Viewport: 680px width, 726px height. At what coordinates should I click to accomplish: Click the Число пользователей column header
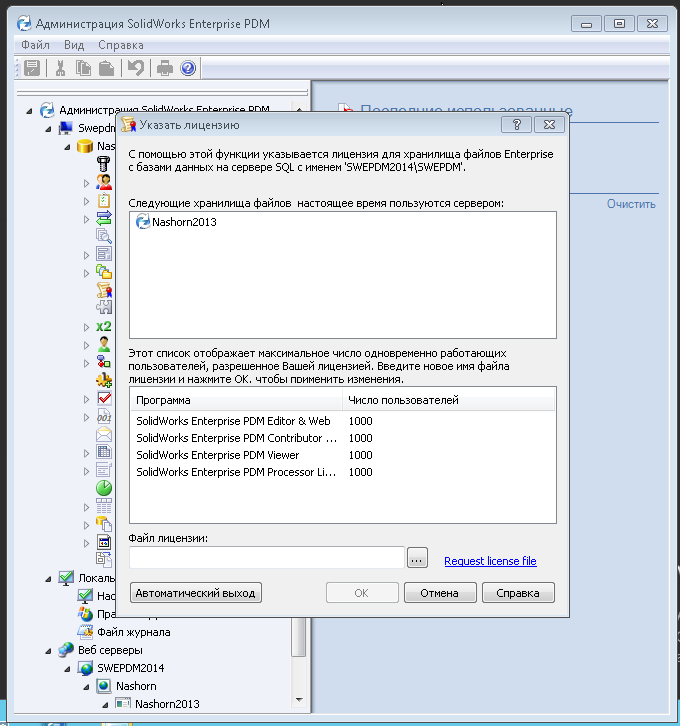click(x=449, y=400)
